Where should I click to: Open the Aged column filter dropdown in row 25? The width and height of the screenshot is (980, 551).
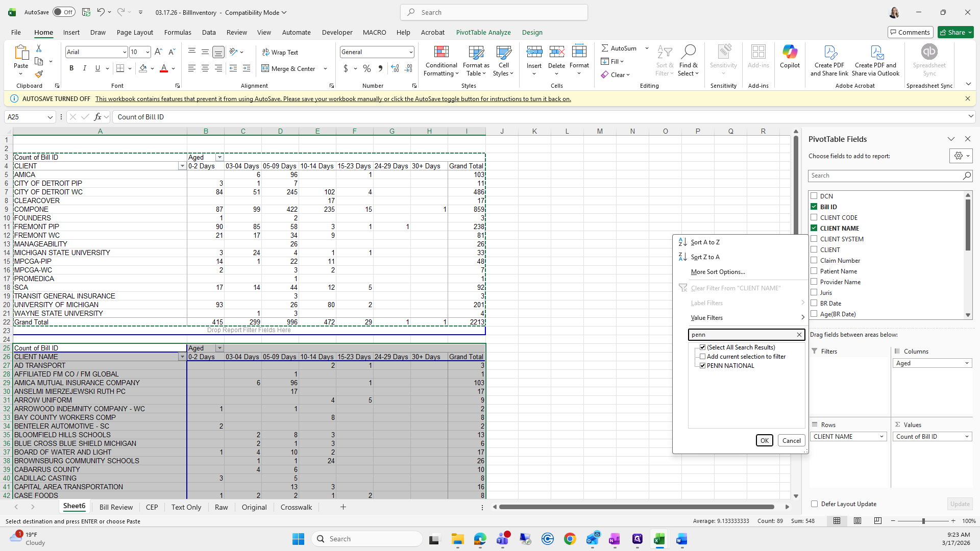tap(219, 348)
